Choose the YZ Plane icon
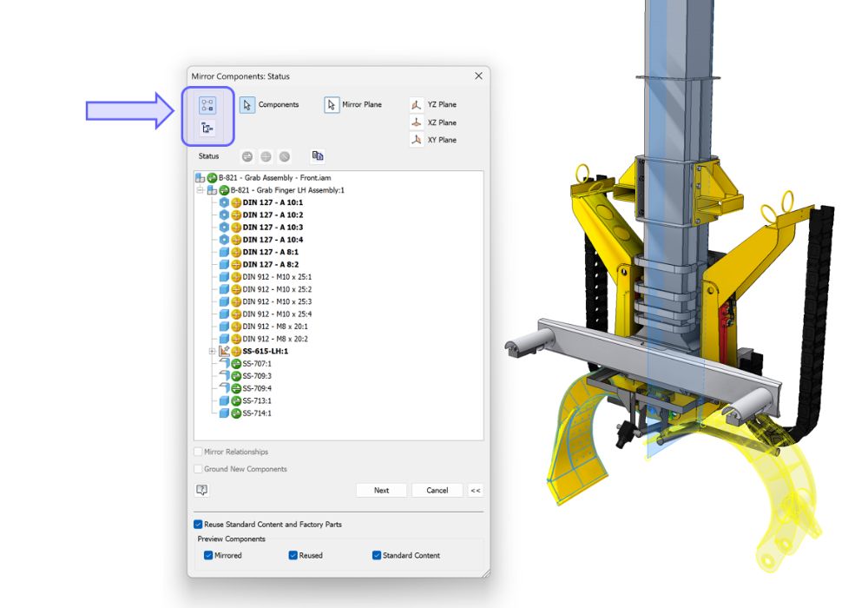This screenshot has height=608, width=868. coord(417,105)
